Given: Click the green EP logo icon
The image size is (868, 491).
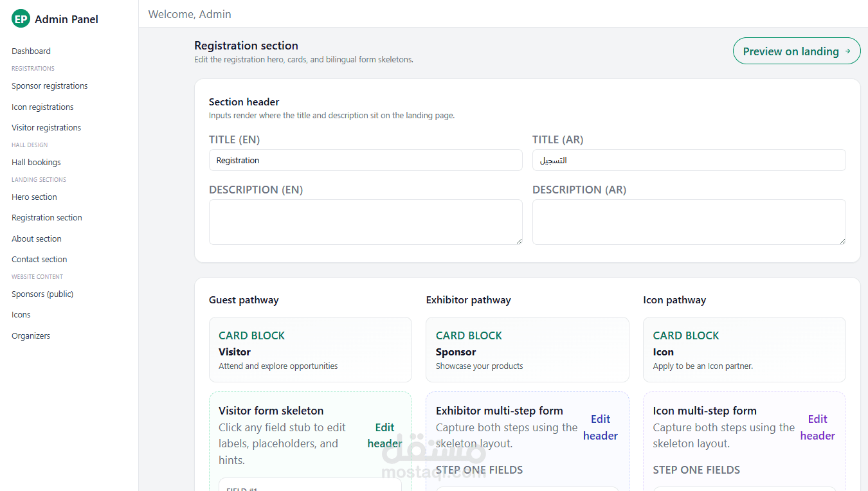Looking at the screenshot, I should [x=21, y=19].
